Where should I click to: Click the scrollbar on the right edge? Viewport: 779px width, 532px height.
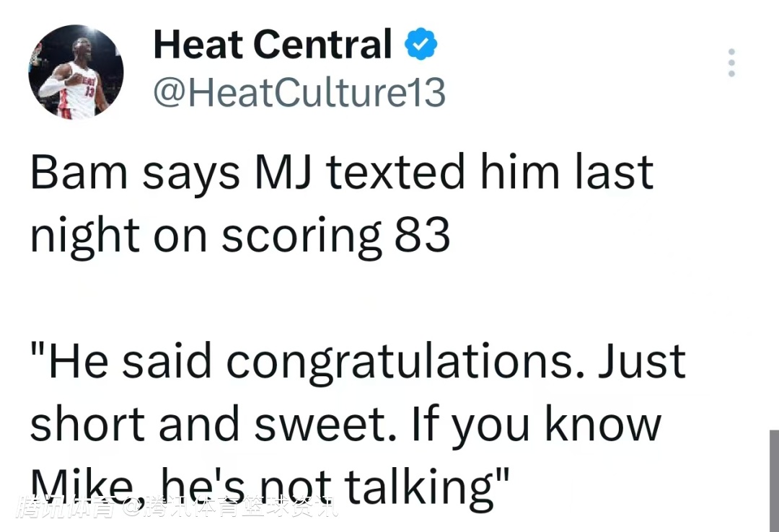pyautogui.click(x=773, y=479)
